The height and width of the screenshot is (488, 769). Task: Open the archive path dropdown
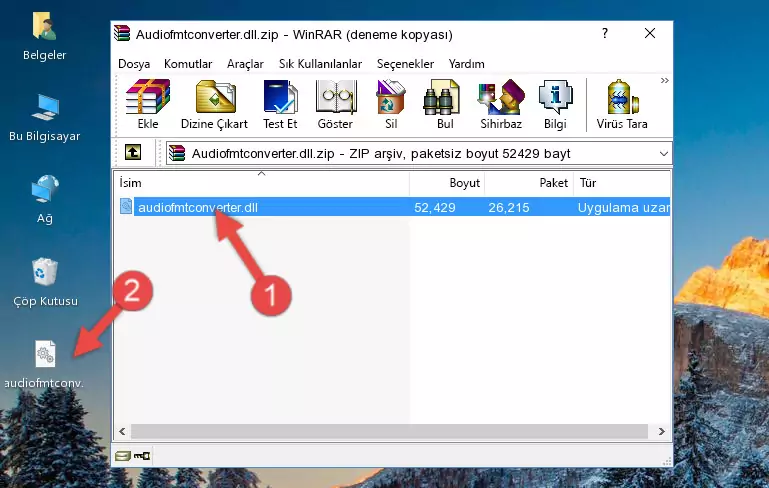click(664, 154)
